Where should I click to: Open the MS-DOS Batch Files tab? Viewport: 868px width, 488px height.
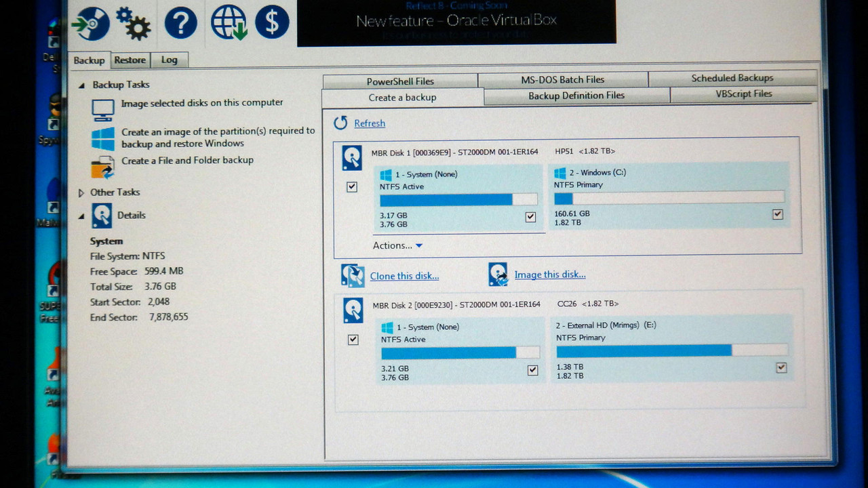click(x=563, y=79)
